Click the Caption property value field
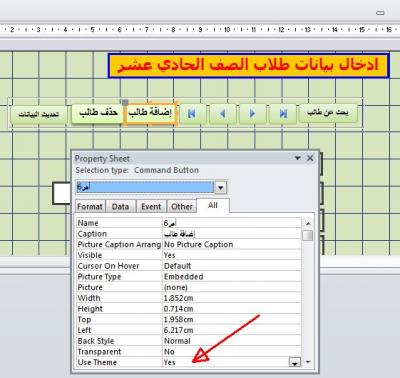The width and height of the screenshot is (400, 378). click(x=232, y=234)
